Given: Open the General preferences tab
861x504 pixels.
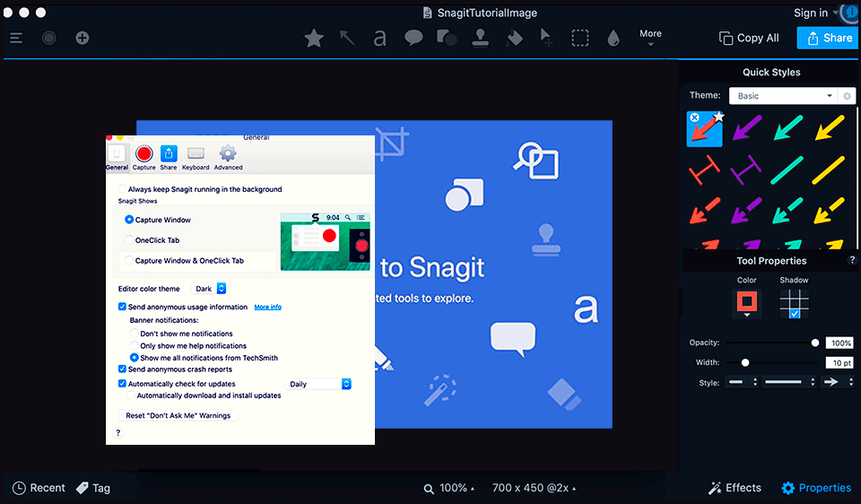Looking at the screenshot, I should point(117,158).
